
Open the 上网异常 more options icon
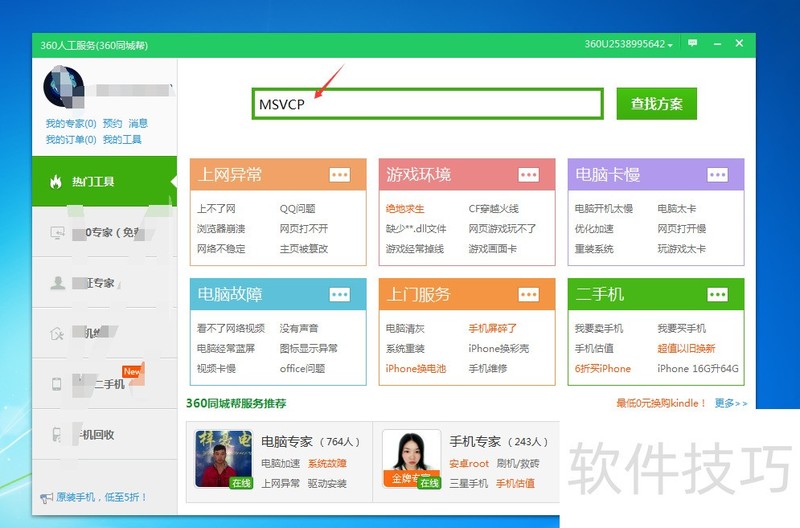(x=339, y=175)
